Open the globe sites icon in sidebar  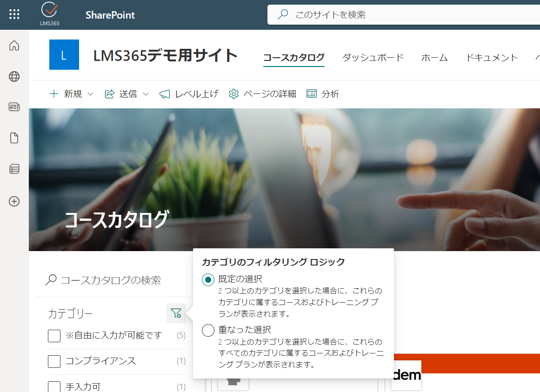14,76
